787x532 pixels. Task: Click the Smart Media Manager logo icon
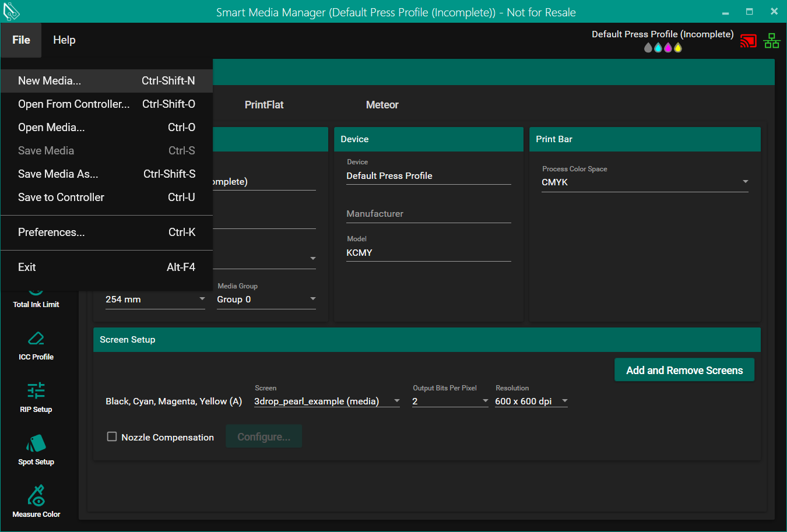(12, 12)
